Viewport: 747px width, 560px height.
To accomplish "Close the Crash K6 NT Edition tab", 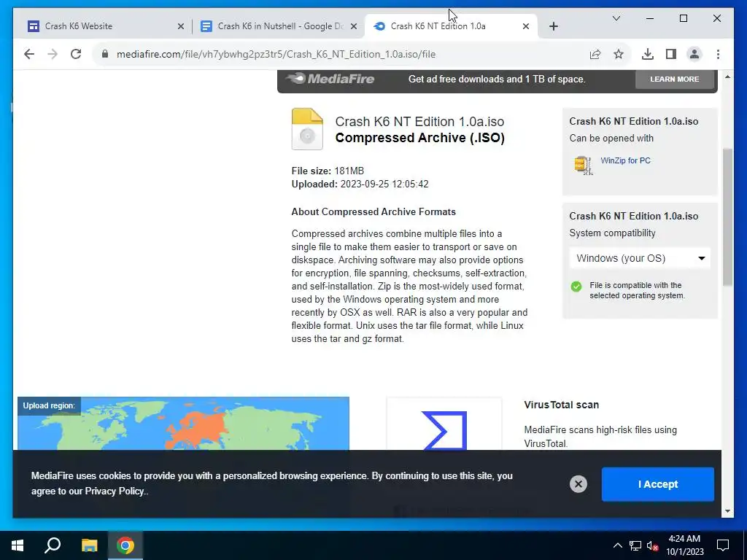I will (x=526, y=27).
